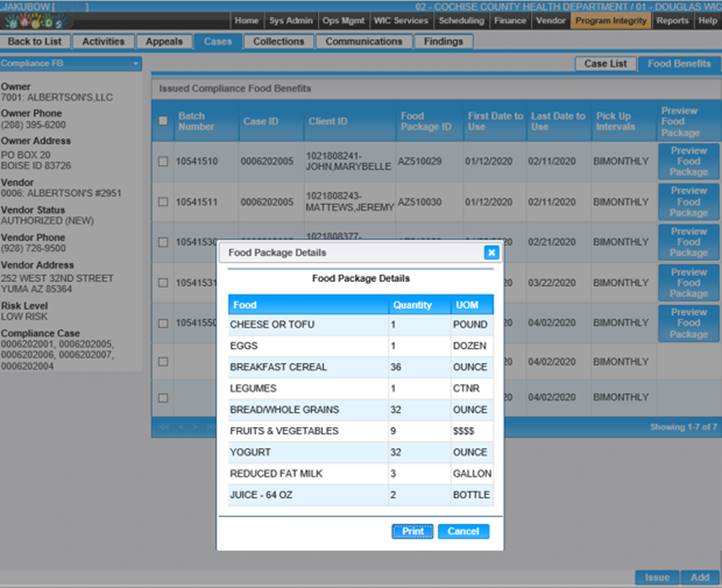
Task: Check the box for batch 10541510
Action: tap(163, 161)
